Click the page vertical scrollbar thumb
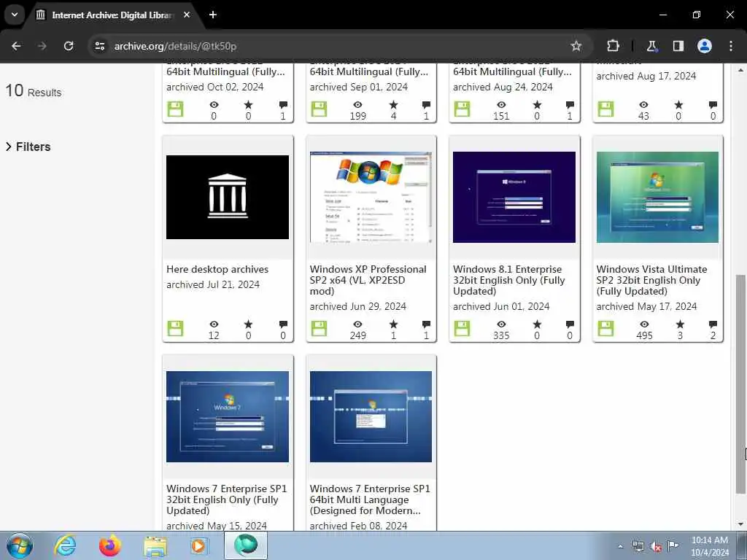Viewport: 747px width, 560px height. pyautogui.click(x=741, y=384)
